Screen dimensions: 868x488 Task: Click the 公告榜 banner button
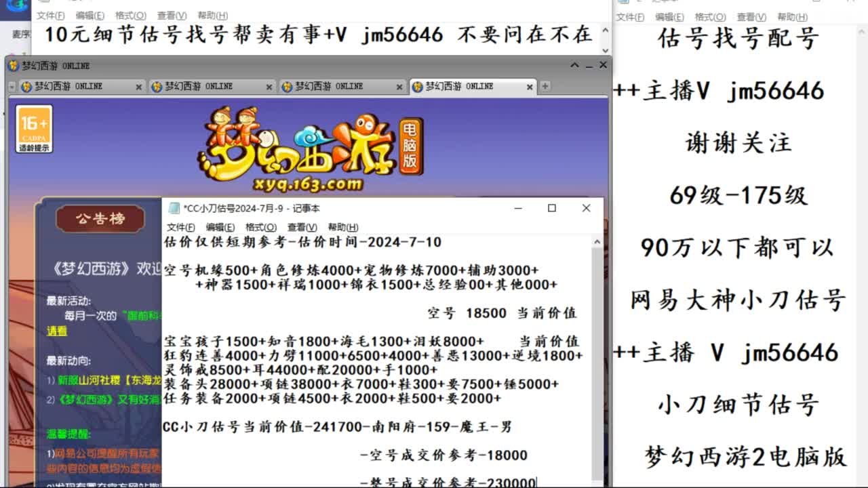[x=100, y=219]
